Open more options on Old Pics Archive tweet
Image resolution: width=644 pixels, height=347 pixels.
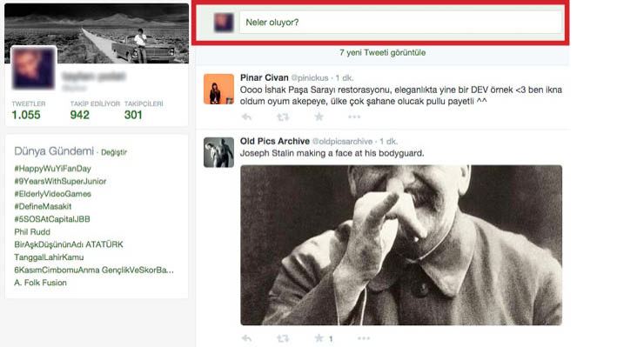click(364, 338)
